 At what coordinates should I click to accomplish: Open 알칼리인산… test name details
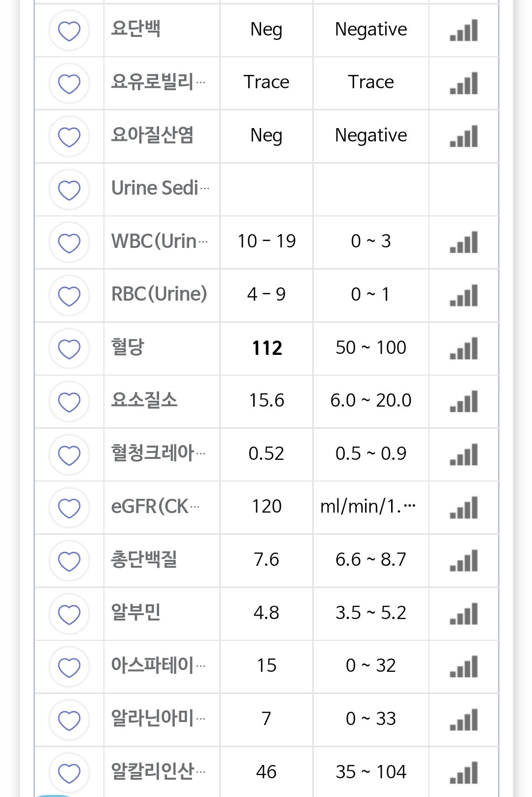(x=158, y=771)
